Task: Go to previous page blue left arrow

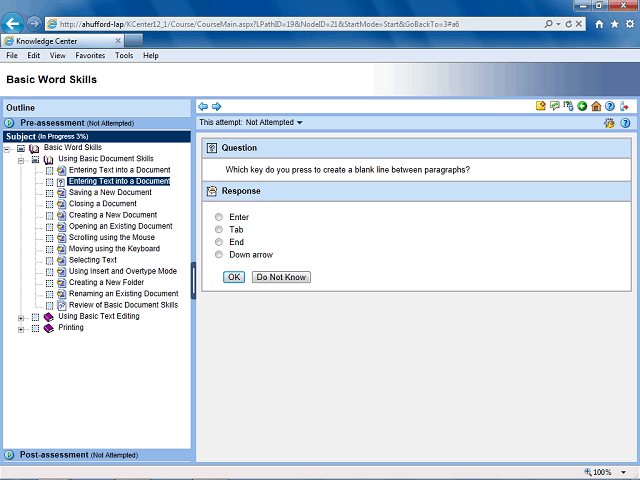Action: point(203,107)
